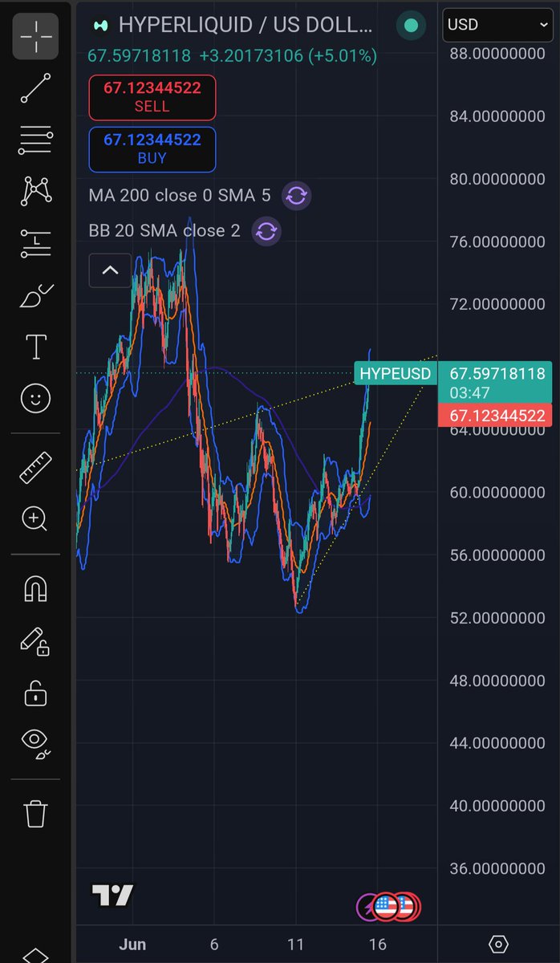Toggle lock all drawing tools
The height and width of the screenshot is (963, 560).
(35, 693)
